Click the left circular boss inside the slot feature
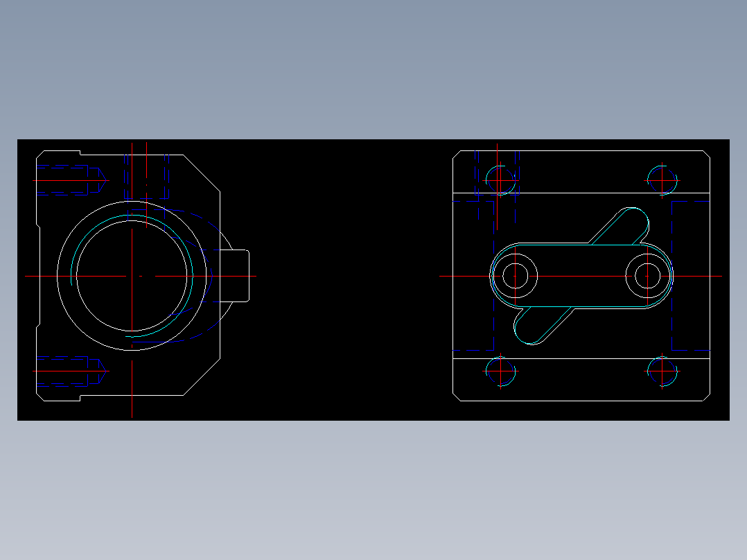Viewport: 747px width, 560px height. pyautogui.click(x=516, y=276)
